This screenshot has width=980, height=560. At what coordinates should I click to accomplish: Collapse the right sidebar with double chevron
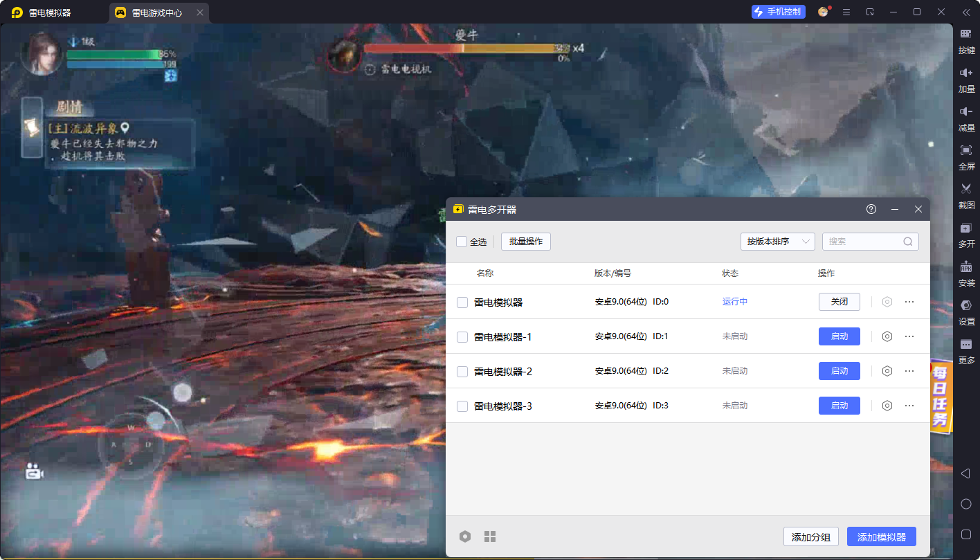(x=966, y=12)
